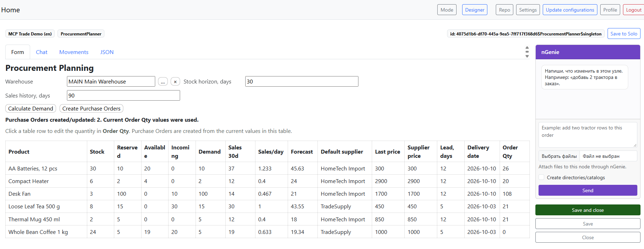Screen dimensions: 644x249
Task: Select the Thermal Mug 450 ml row
Action: tap(267, 219)
